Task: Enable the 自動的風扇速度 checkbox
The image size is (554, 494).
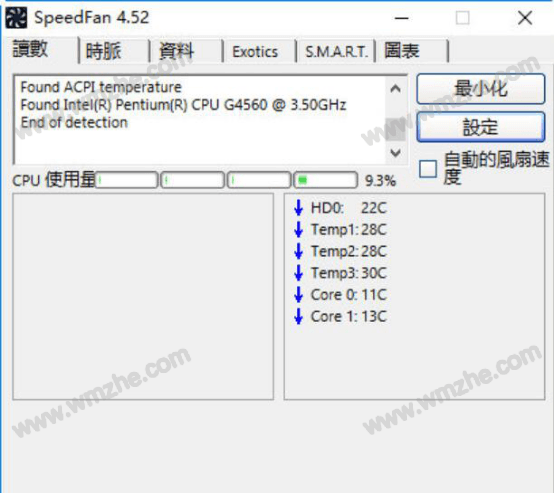Action: pyautogui.click(x=428, y=169)
